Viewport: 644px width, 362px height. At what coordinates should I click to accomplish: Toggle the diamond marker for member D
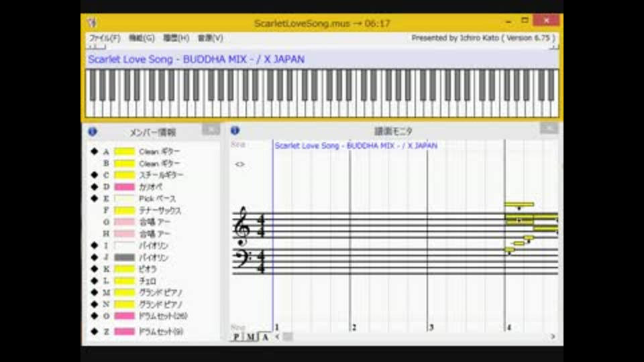pos(95,187)
